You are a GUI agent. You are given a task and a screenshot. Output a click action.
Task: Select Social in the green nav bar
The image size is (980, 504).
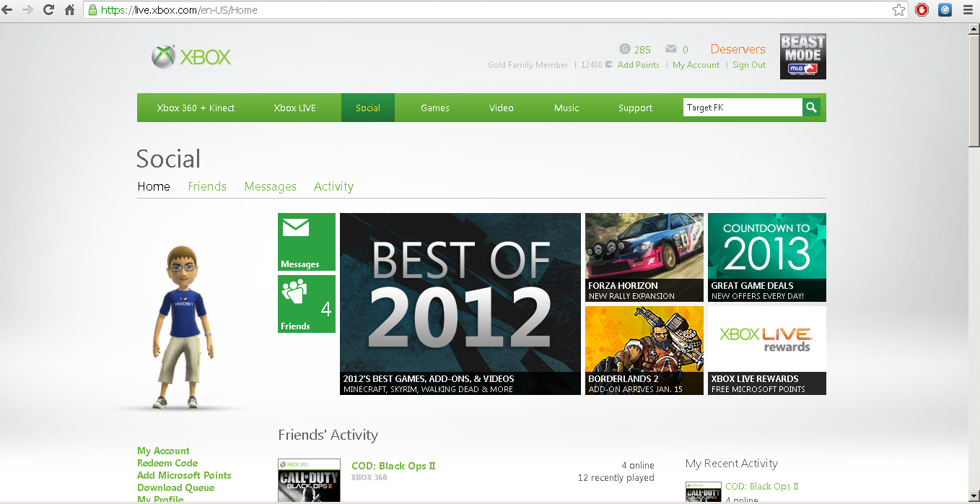pyautogui.click(x=368, y=108)
